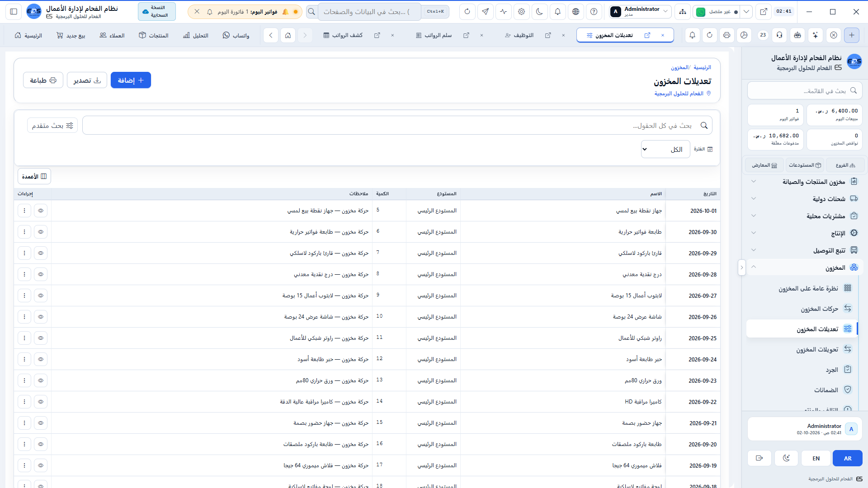Screen dimensions: 868x488
Task: Open the التحليل menu item
Action: click(196, 35)
